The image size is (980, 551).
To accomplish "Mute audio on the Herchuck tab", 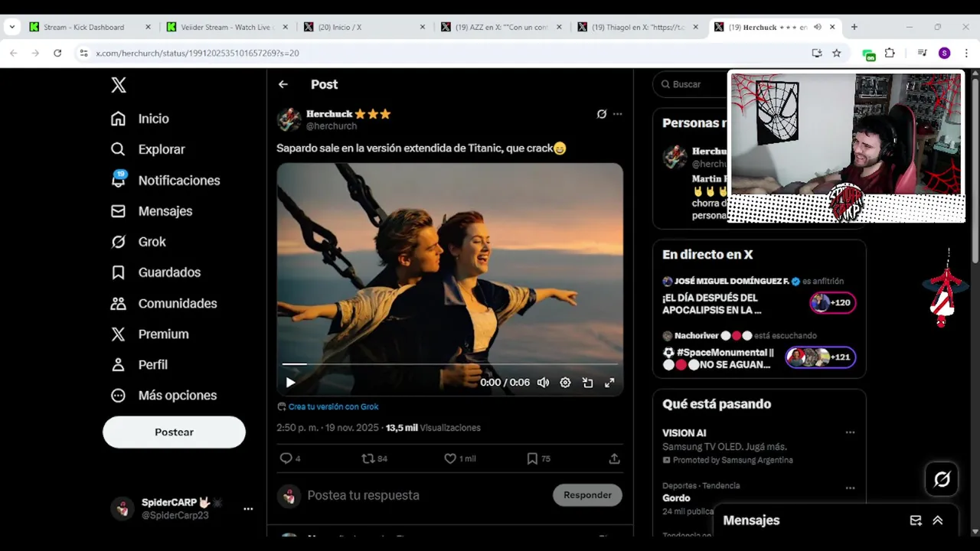I will tap(818, 27).
